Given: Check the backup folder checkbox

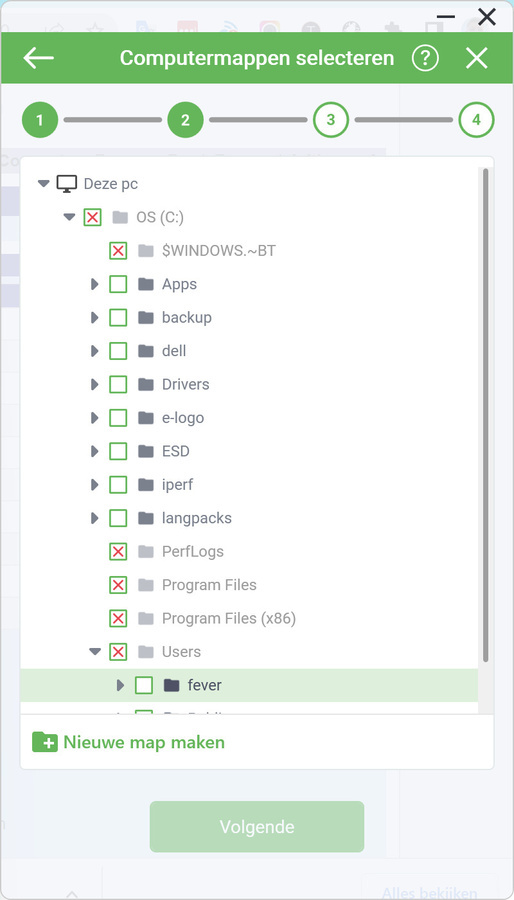Looking at the screenshot, I should click(118, 317).
